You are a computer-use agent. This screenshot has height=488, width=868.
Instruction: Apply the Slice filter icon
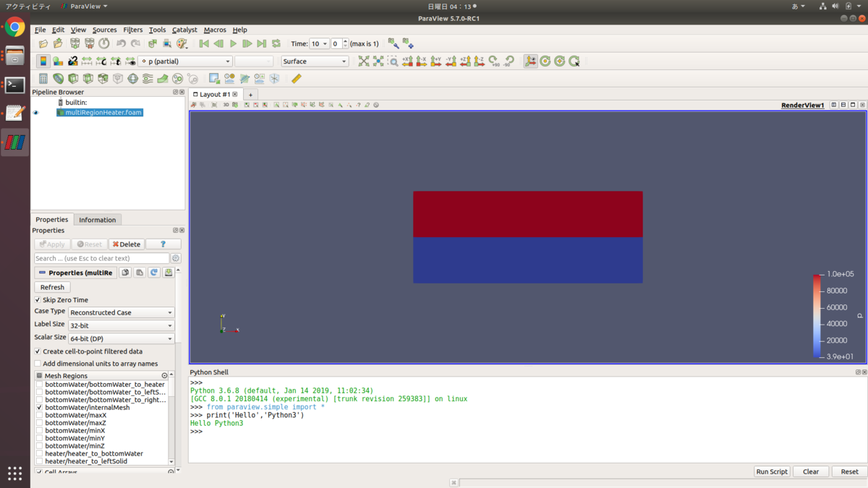(88, 79)
